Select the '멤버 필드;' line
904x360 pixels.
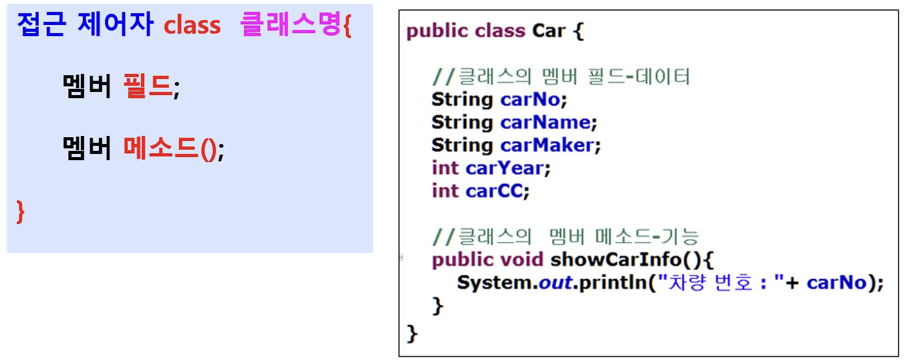click(122, 88)
